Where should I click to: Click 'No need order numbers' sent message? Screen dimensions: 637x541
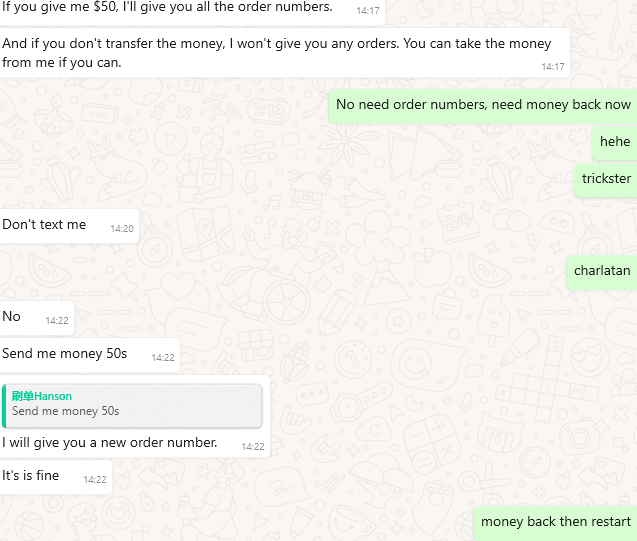click(x=483, y=106)
